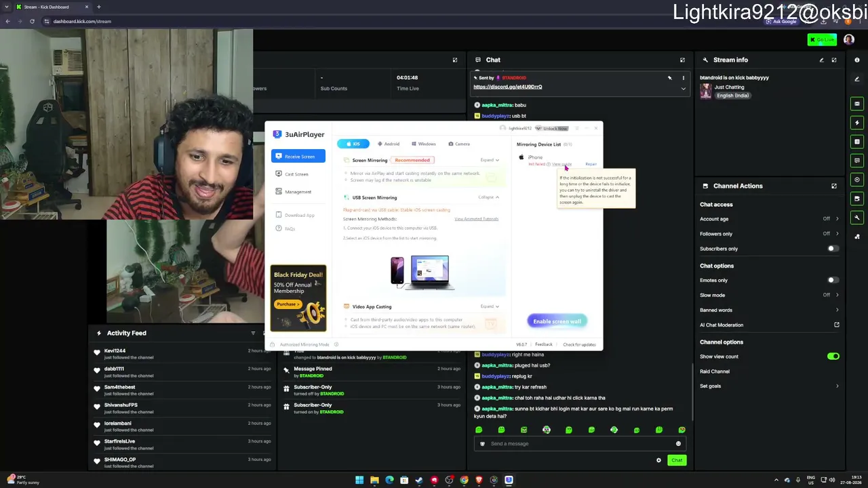Click the info icon in right sidebar

point(857,60)
